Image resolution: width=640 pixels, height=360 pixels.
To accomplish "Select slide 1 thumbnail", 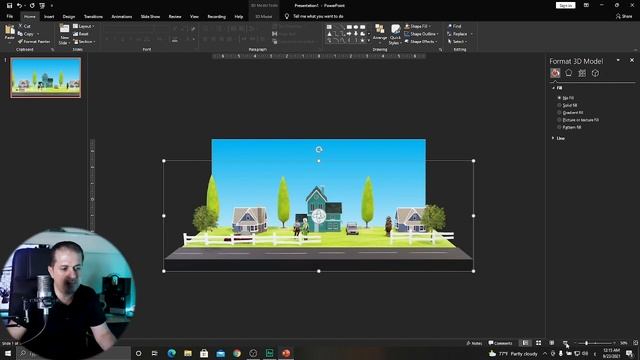I will tap(46, 78).
